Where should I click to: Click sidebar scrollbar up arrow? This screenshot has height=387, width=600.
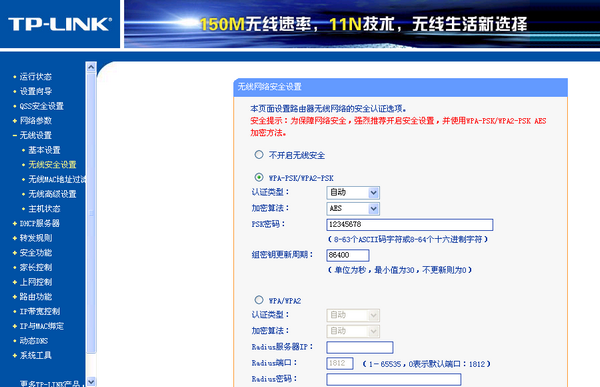[91, 67]
